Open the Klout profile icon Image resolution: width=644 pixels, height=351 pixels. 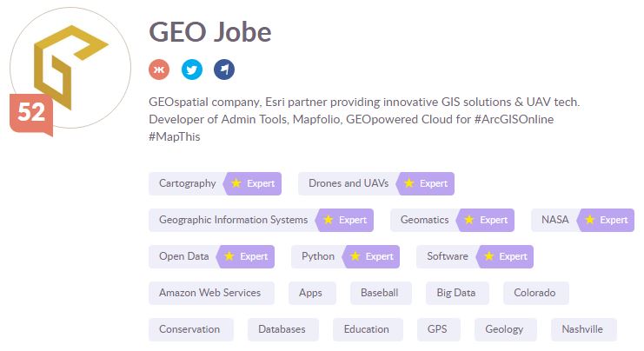pos(159,70)
